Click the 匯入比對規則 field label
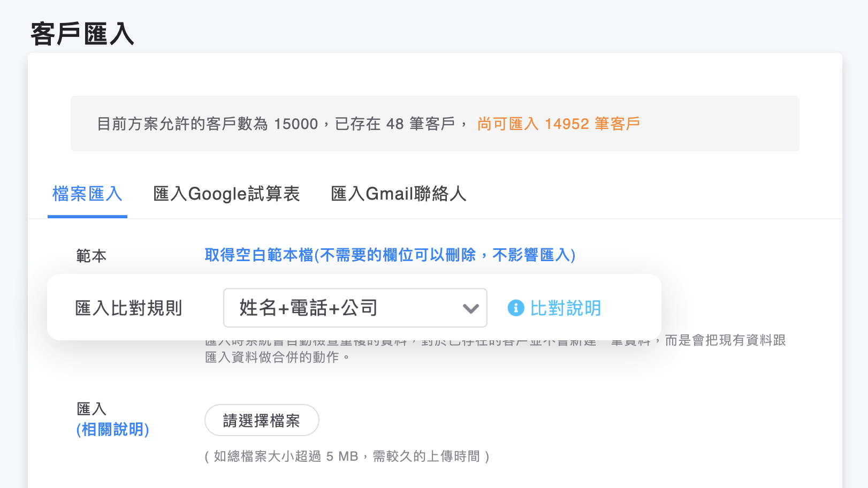The width and height of the screenshot is (868, 488). click(x=128, y=308)
